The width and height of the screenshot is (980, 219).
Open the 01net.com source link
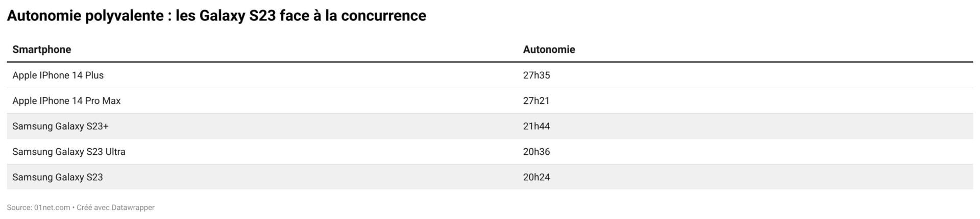[52, 208]
